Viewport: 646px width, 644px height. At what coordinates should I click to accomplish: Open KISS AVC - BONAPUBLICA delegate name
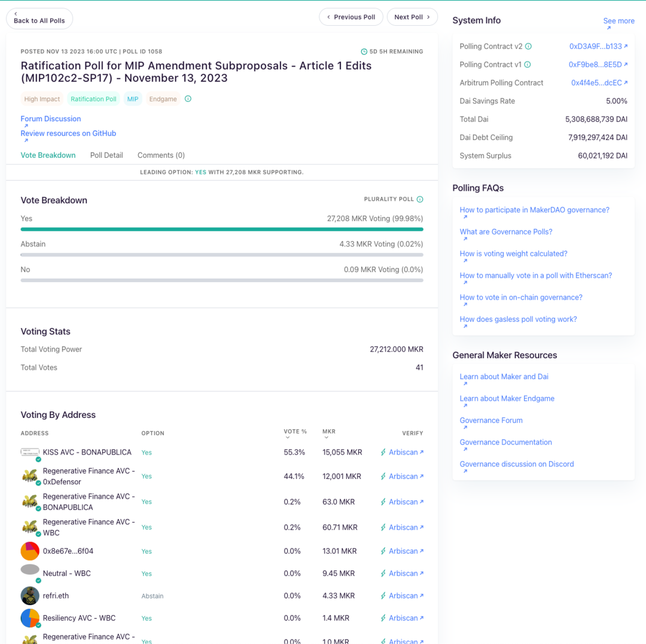coord(87,452)
